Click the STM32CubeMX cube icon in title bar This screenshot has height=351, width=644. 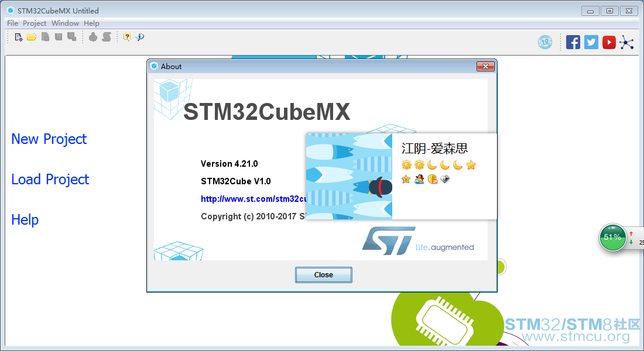11,11
